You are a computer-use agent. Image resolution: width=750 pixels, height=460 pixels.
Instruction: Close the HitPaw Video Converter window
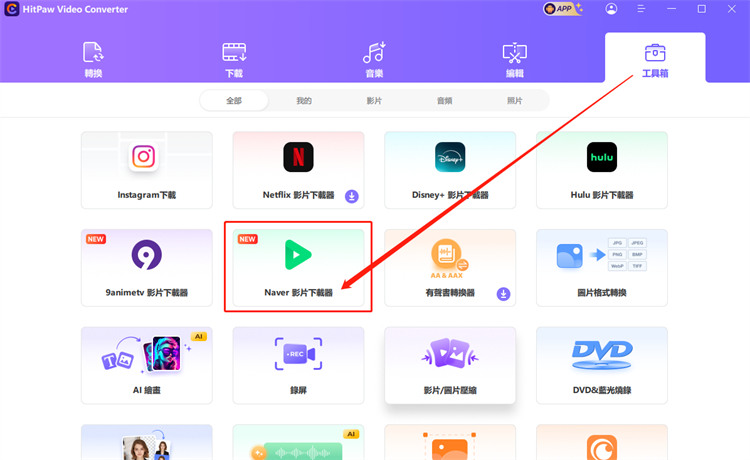coord(732,9)
